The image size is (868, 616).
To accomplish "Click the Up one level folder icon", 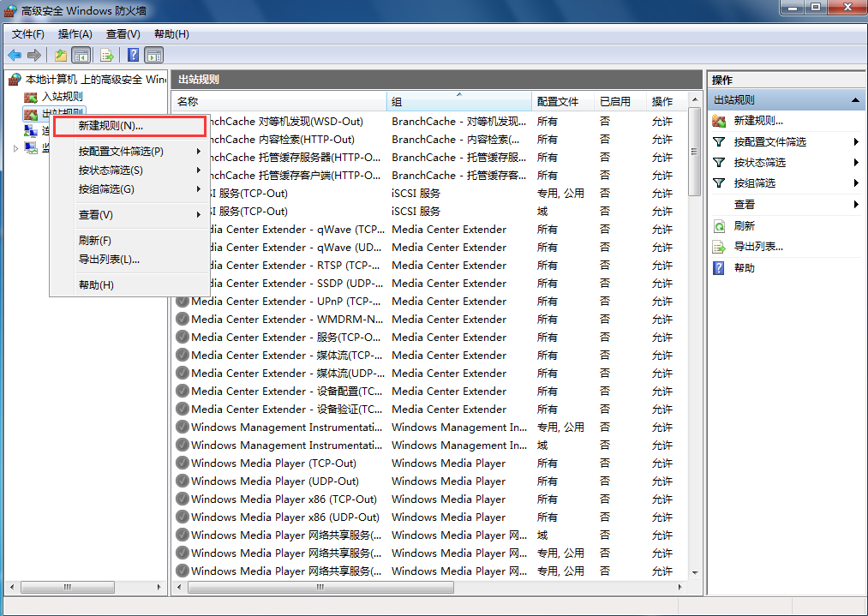I will [60, 55].
